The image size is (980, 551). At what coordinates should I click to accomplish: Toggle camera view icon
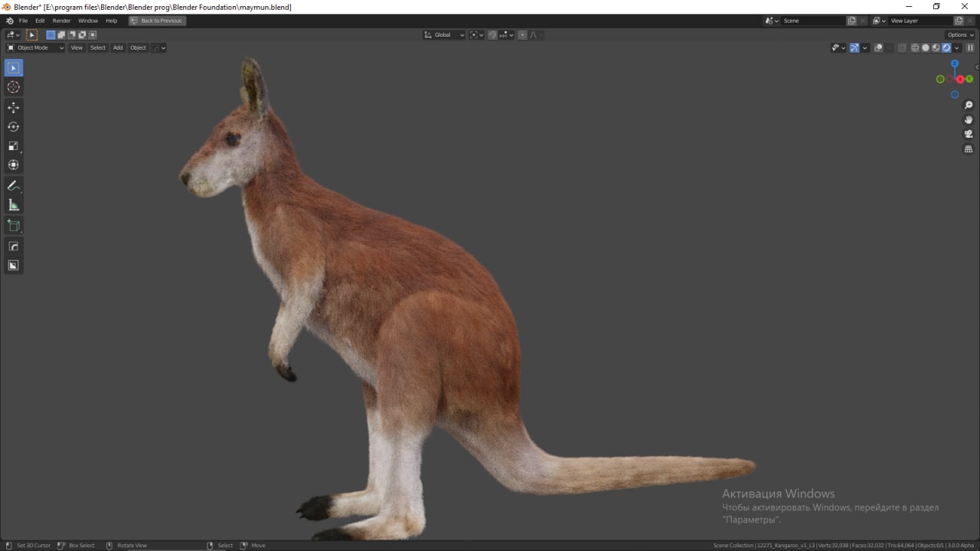(x=969, y=134)
